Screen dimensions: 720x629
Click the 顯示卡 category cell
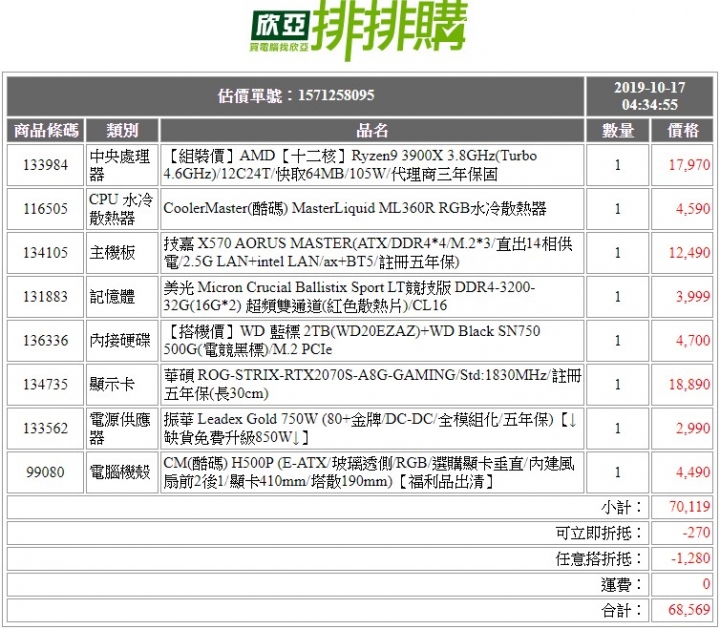[122, 384]
